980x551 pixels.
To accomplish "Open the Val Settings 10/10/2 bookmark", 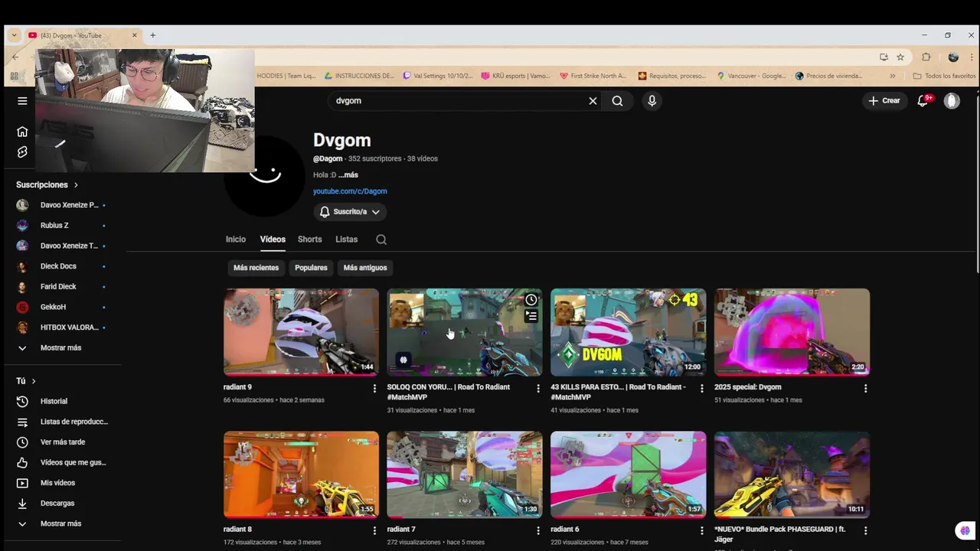I will click(x=437, y=76).
